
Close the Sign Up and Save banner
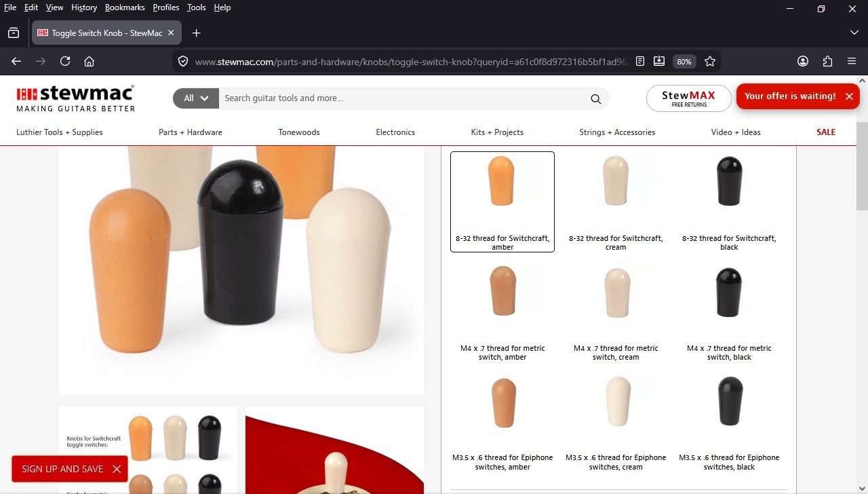click(117, 469)
